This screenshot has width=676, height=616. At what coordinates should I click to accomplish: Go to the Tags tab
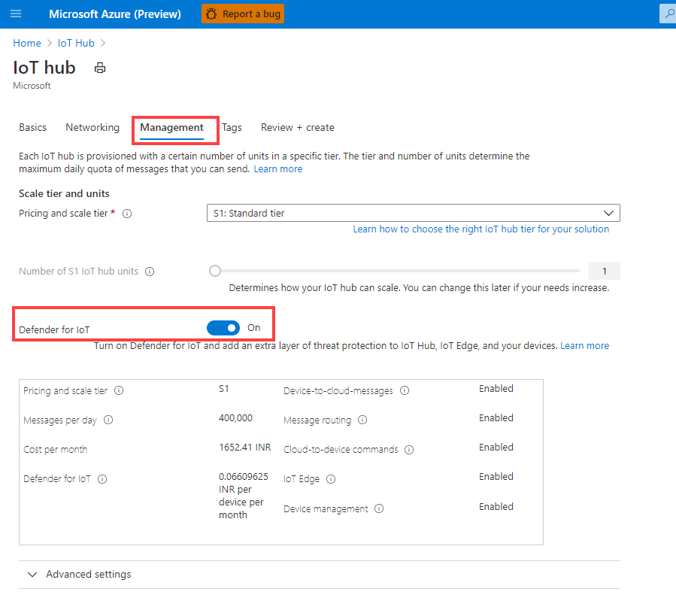click(x=232, y=127)
